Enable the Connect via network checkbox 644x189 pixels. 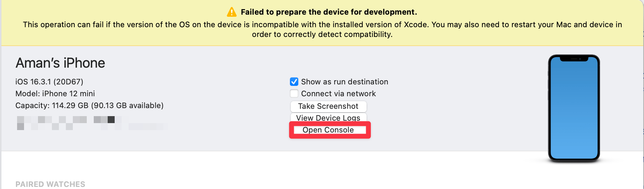pos(294,93)
